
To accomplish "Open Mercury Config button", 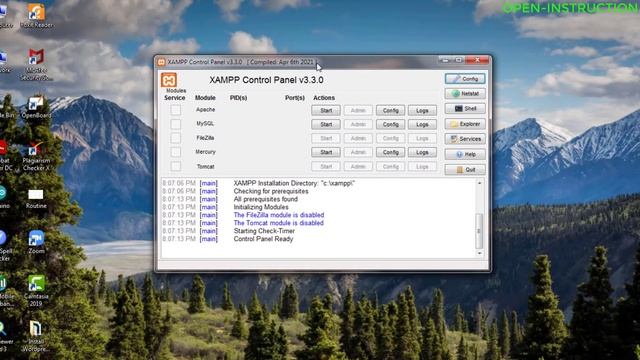I will [x=390, y=152].
